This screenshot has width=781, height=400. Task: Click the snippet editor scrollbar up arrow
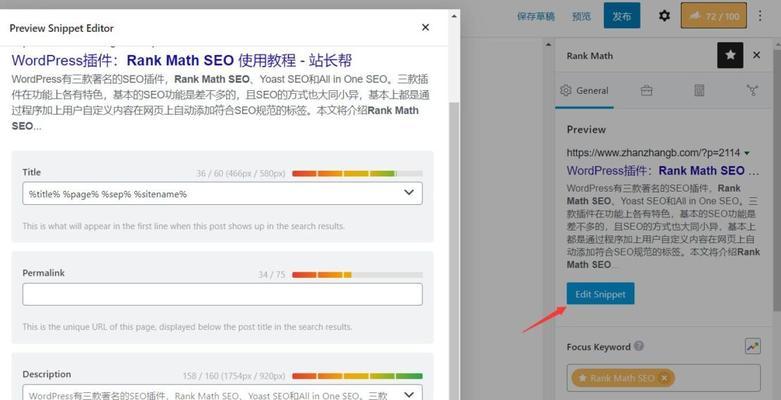(454, 16)
